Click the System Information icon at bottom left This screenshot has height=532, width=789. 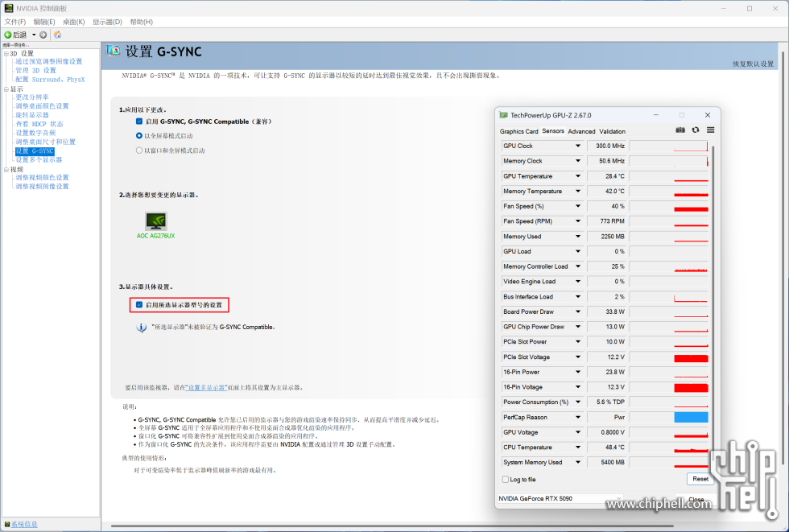pyautogui.click(x=7, y=524)
